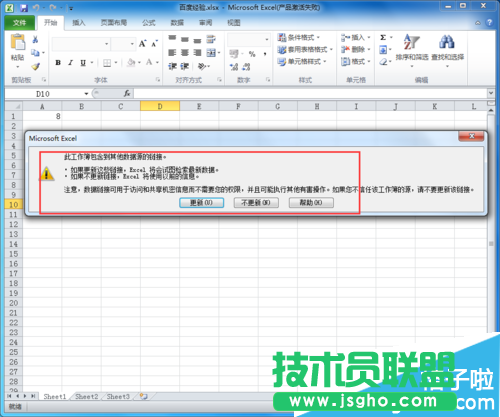
Task: Switch to the Formulas tab
Action: (x=149, y=23)
